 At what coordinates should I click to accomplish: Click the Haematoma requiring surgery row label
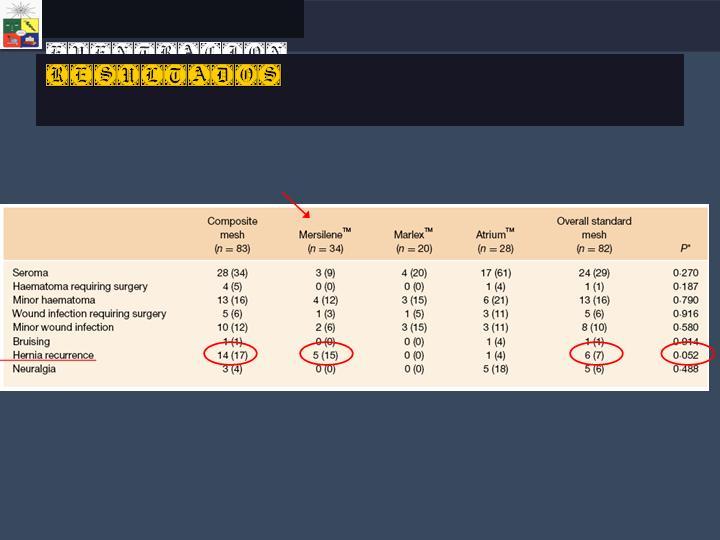tap(79, 286)
